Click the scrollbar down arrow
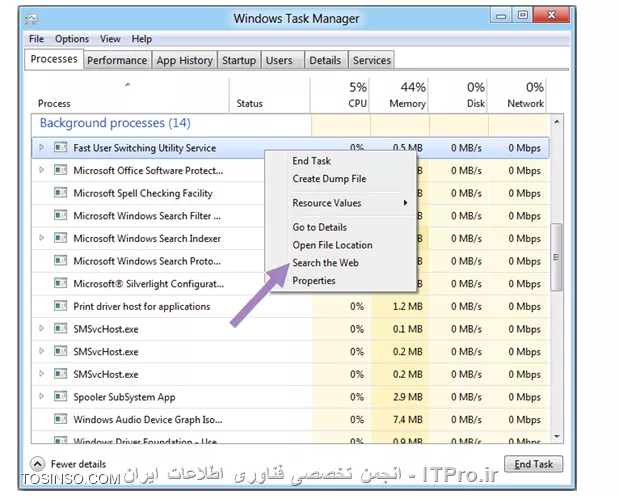This screenshot has height=500, width=620. 556,436
